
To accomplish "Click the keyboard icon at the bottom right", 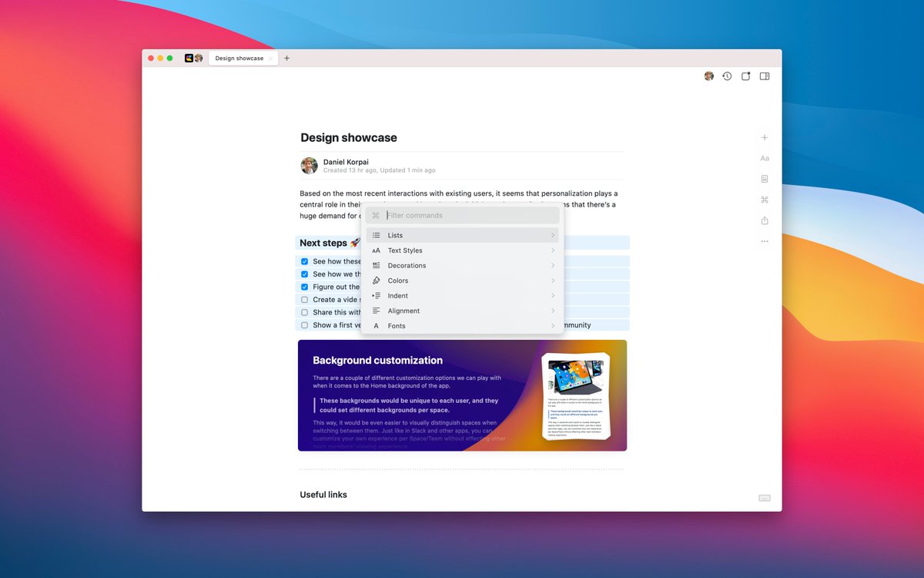I will click(765, 498).
